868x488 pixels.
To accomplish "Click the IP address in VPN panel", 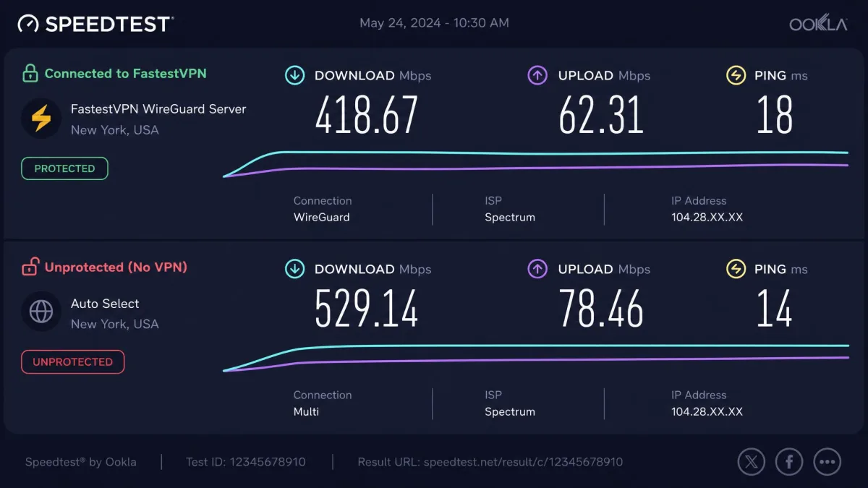I will (x=707, y=217).
